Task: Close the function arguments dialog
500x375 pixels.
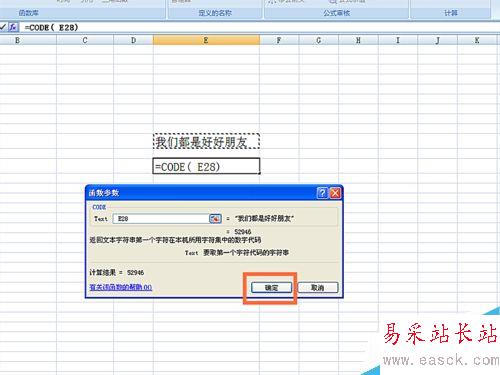Action: (335, 193)
